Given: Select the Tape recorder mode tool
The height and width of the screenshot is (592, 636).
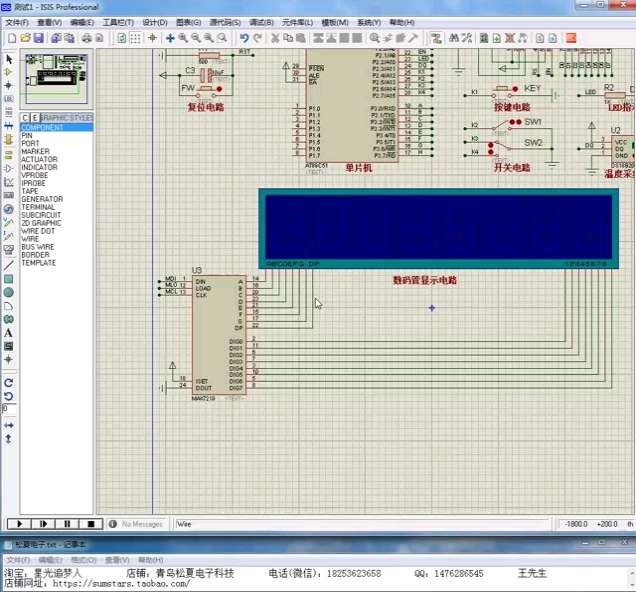Looking at the screenshot, I should (x=9, y=195).
